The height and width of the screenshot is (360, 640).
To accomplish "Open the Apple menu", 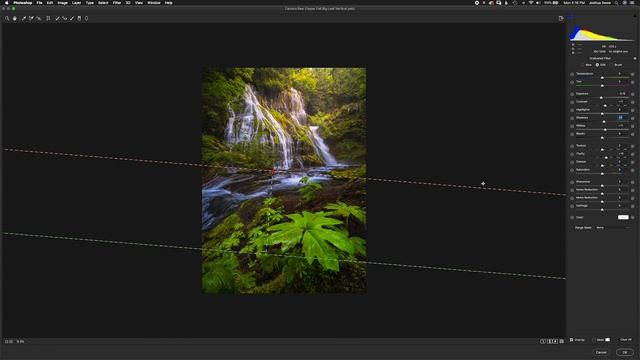I will pyautogui.click(x=6, y=3).
